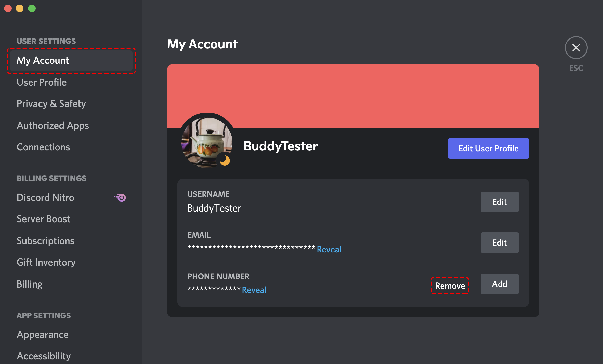Select Reveal to show email address
603x364 pixels.
point(330,249)
